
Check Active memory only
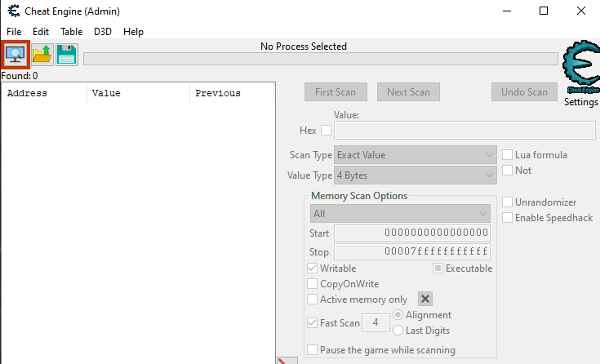[x=312, y=300]
